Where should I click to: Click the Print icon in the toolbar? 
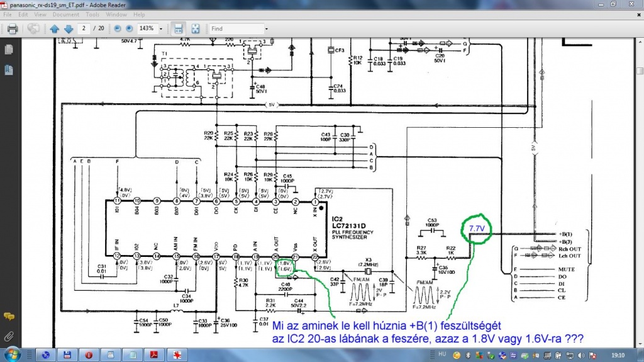(x=13, y=29)
